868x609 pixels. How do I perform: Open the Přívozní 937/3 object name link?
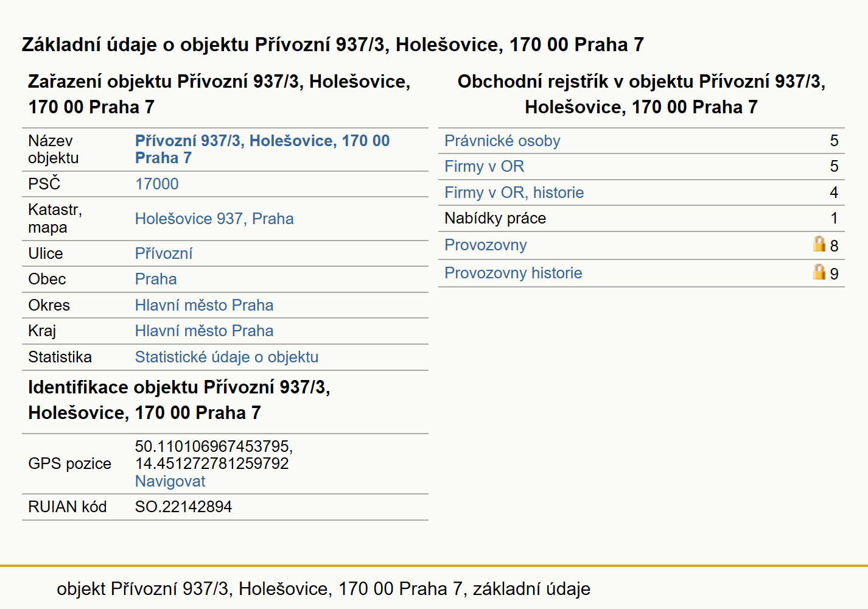coord(262,149)
